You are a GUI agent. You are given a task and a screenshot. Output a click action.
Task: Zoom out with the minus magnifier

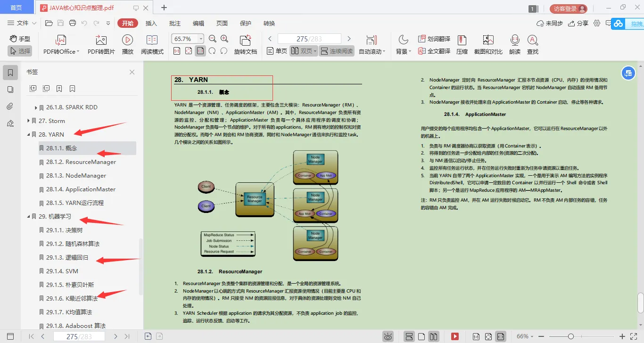coord(213,39)
